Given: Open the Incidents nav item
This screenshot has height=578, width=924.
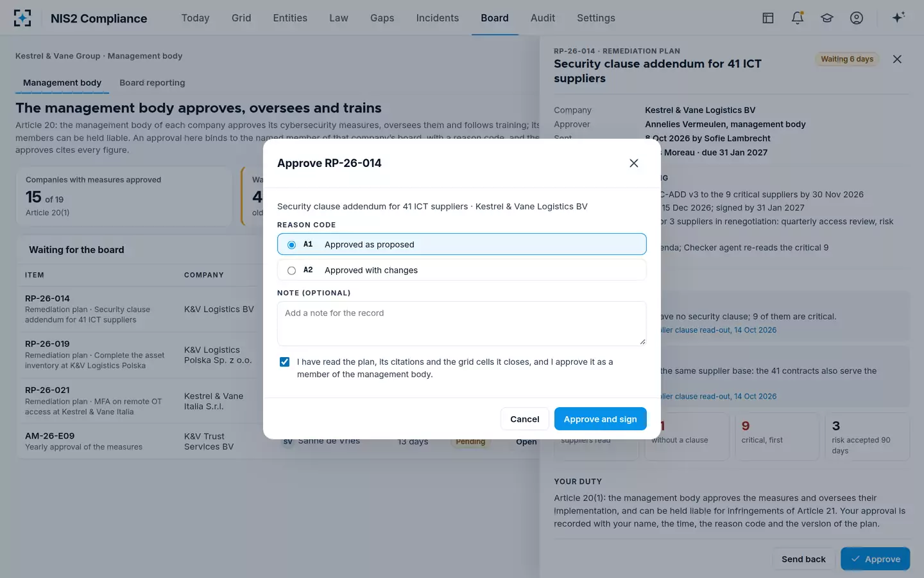Looking at the screenshot, I should [438, 18].
